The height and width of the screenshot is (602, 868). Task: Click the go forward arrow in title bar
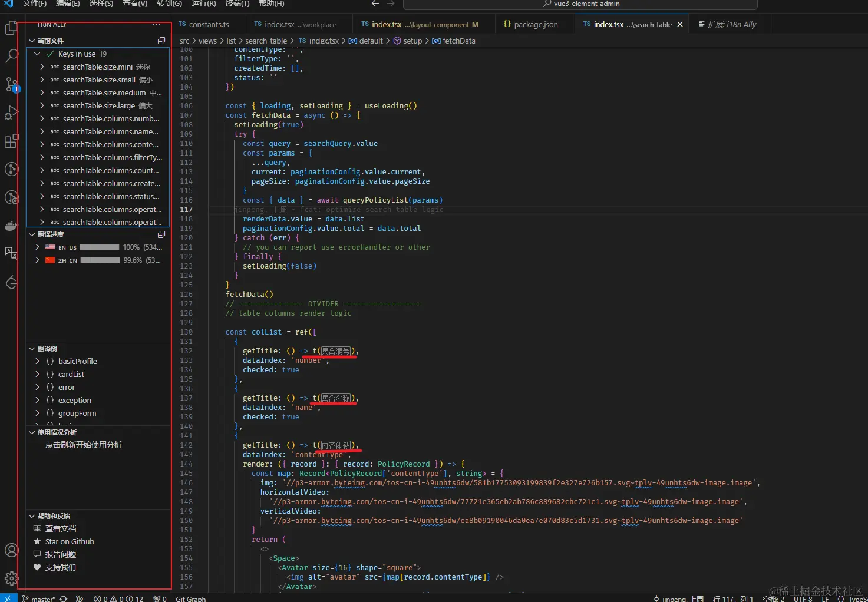click(x=391, y=4)
